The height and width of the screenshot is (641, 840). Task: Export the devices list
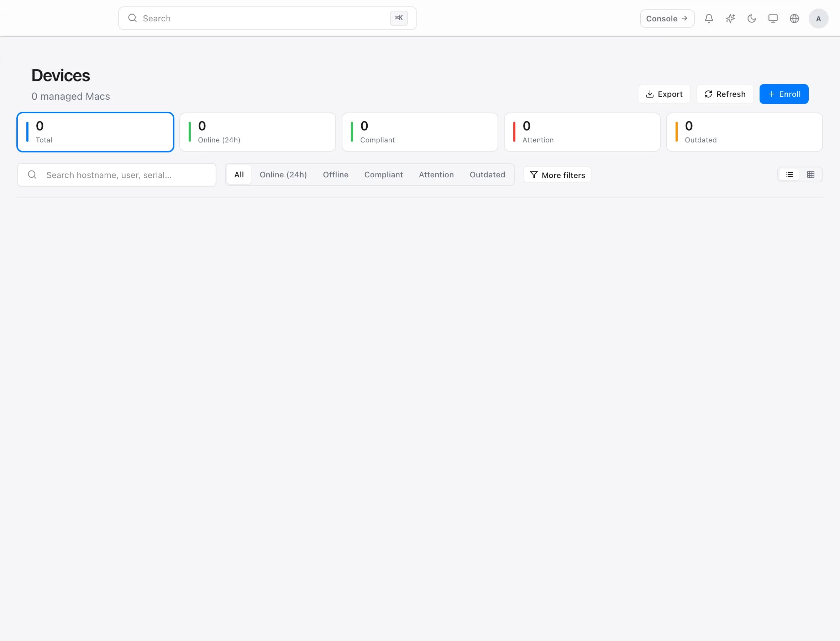[664, 94]
